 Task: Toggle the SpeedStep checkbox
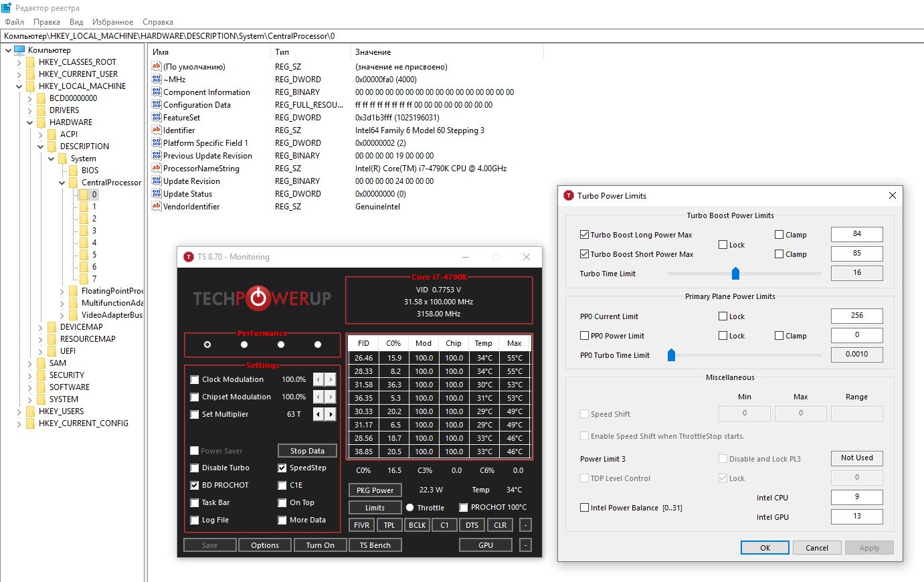(x=282, y=468)
